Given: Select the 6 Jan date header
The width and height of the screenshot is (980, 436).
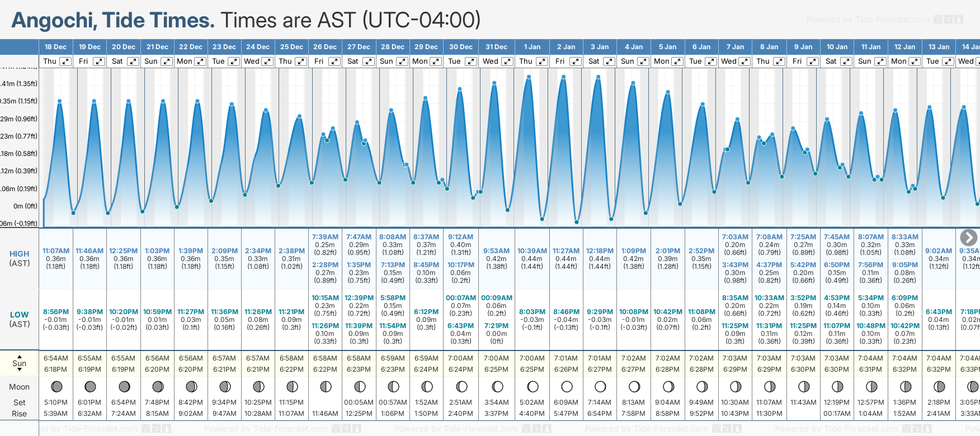Looking at the screenshot, I should point(701,47).
